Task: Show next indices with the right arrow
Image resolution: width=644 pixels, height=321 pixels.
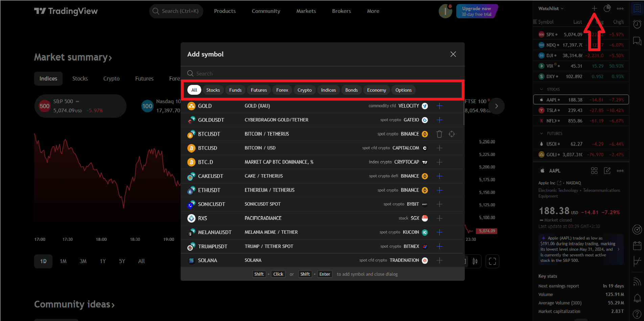Action: coord(497,106)
